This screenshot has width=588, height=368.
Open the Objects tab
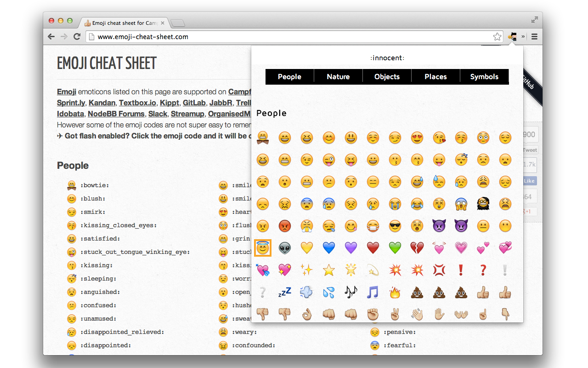click(x=387, y=77)
